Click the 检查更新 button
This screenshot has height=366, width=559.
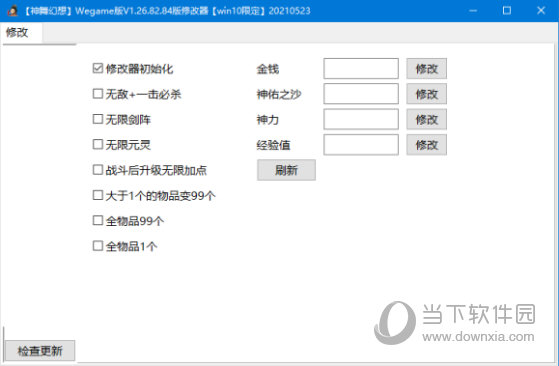pos(40,351)
